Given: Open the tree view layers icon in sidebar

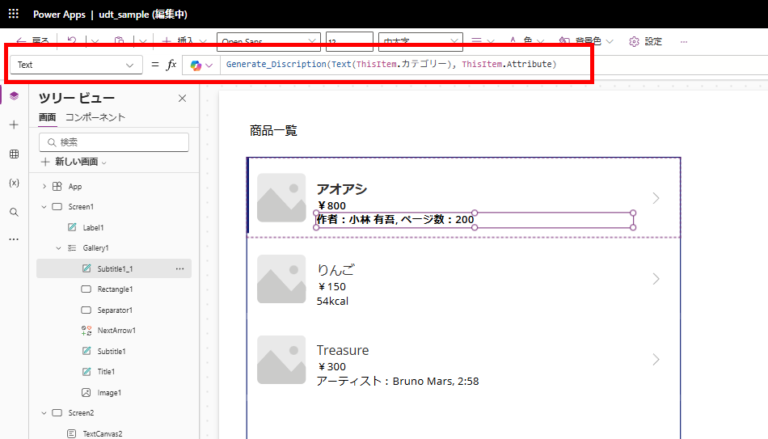Looking at the screenshot, I should click(13, 96).
